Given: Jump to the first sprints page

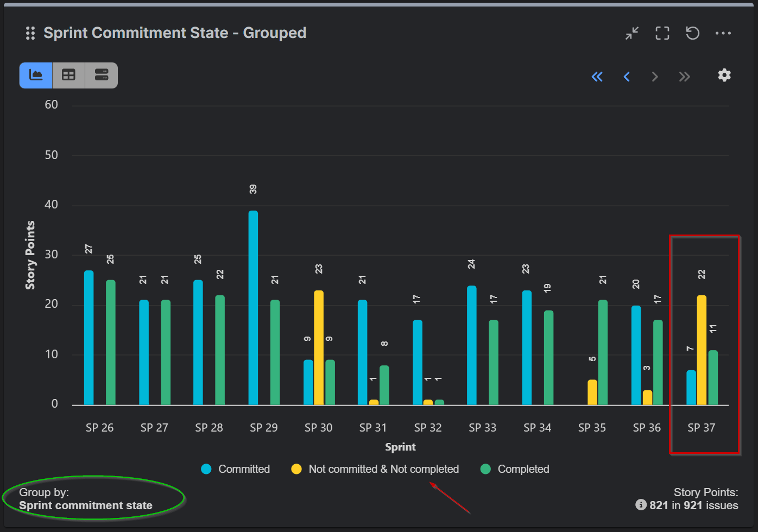Looking at the screenshot, I should (597, 77).
